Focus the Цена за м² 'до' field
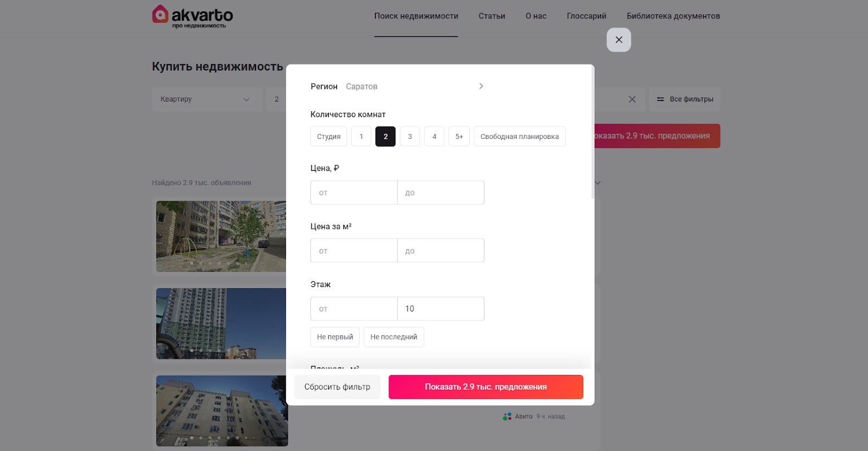 [441, 251]
